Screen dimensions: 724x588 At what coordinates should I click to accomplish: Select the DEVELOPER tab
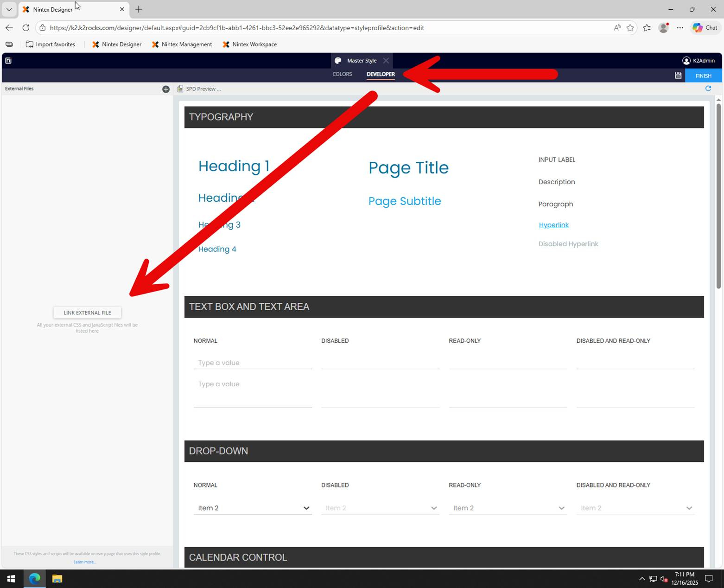[x=381, y=74]
